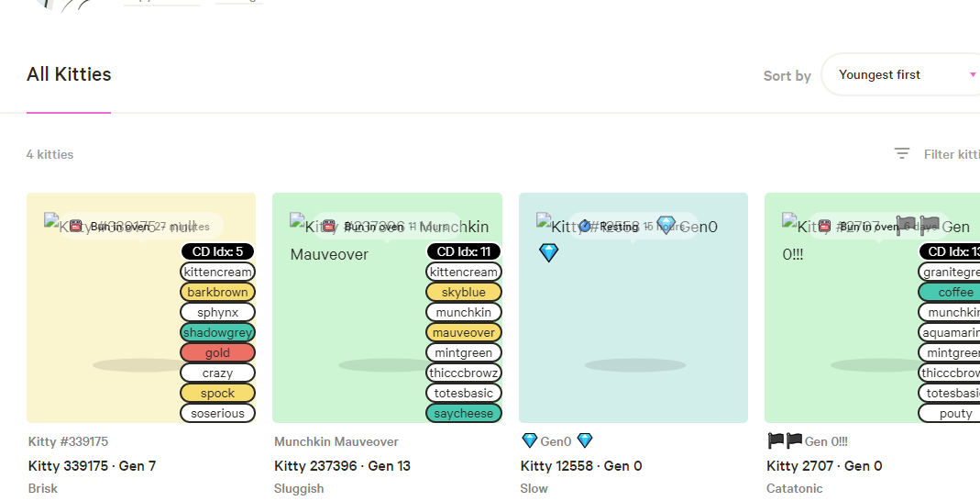This screenshot has height=501, width=980.
Task: Click the diamond icon inside Kitty 12558 image
Action: (x=548, y=252)
